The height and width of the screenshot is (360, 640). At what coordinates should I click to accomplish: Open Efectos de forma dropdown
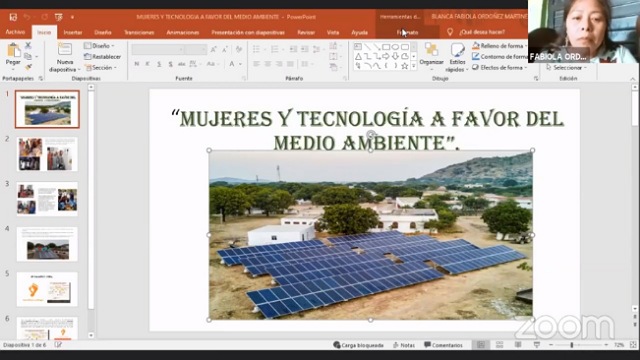[x=499, y=67]
